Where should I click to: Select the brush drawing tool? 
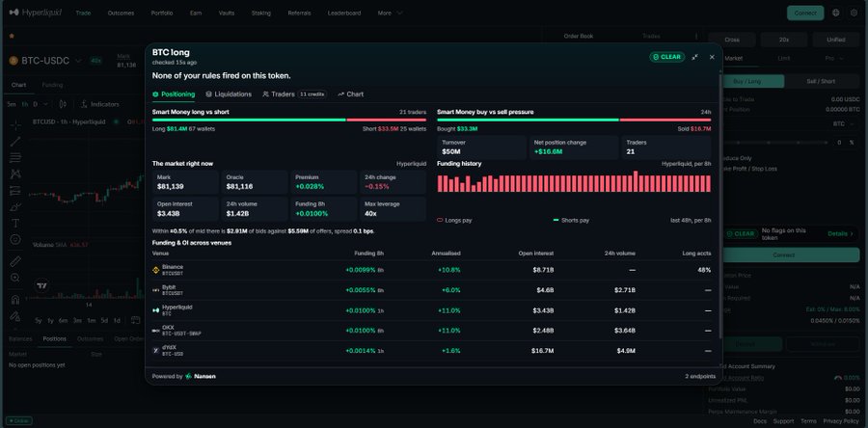click(x=15, y=207)
